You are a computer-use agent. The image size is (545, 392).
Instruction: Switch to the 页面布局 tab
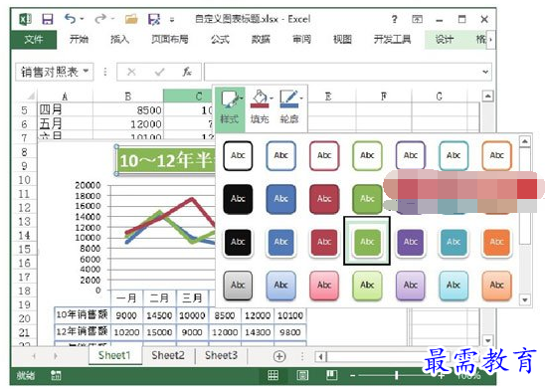pyautogui.click(x=170, y=40)
